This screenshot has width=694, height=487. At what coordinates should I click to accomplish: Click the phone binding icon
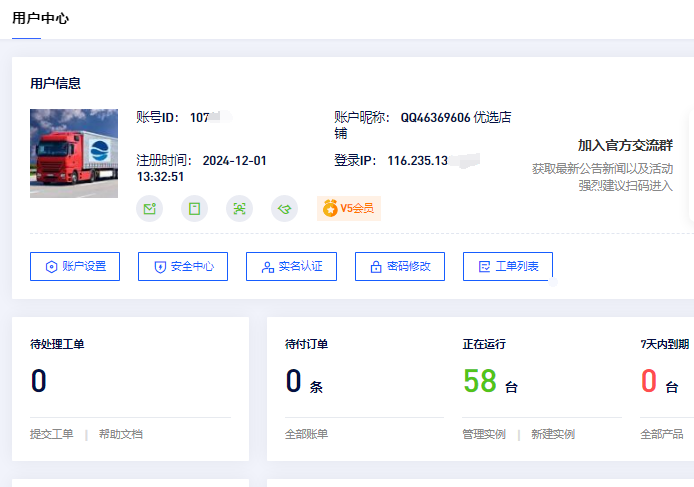pos(194,209)
